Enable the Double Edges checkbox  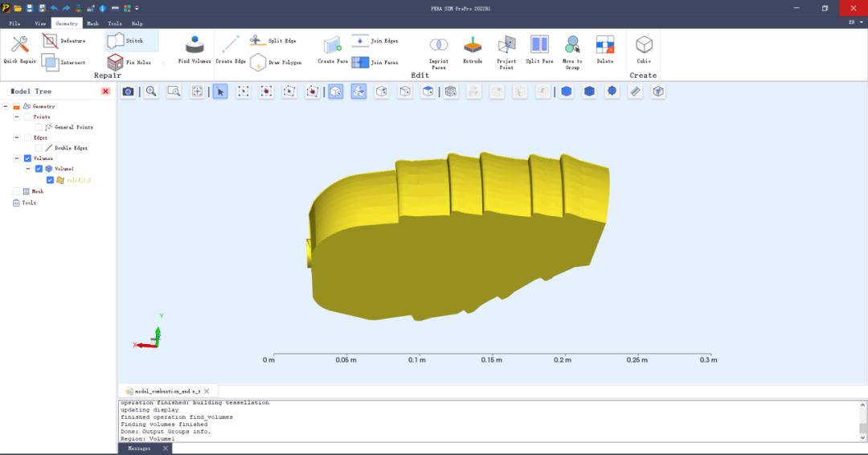[x=39, y=148]
